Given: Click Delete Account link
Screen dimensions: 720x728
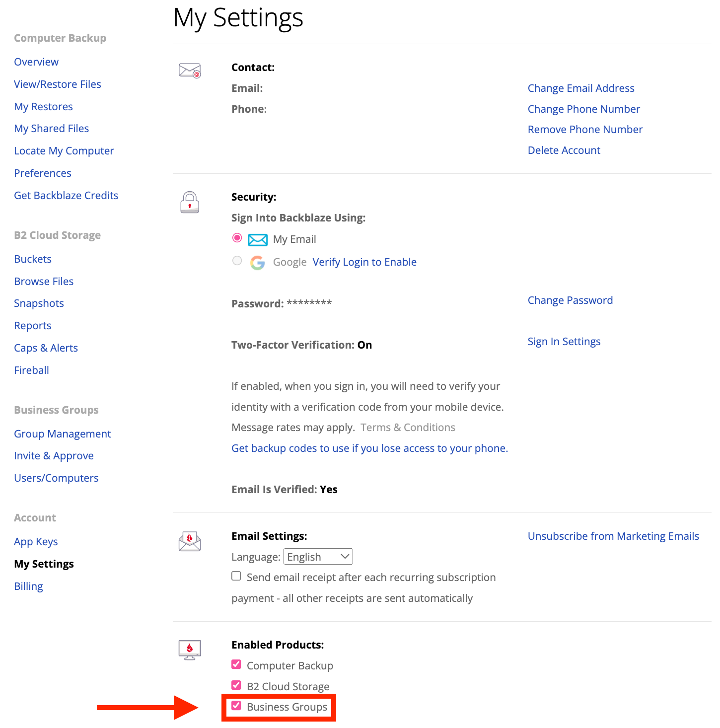Looking at the screenshot, I should 564,150.
